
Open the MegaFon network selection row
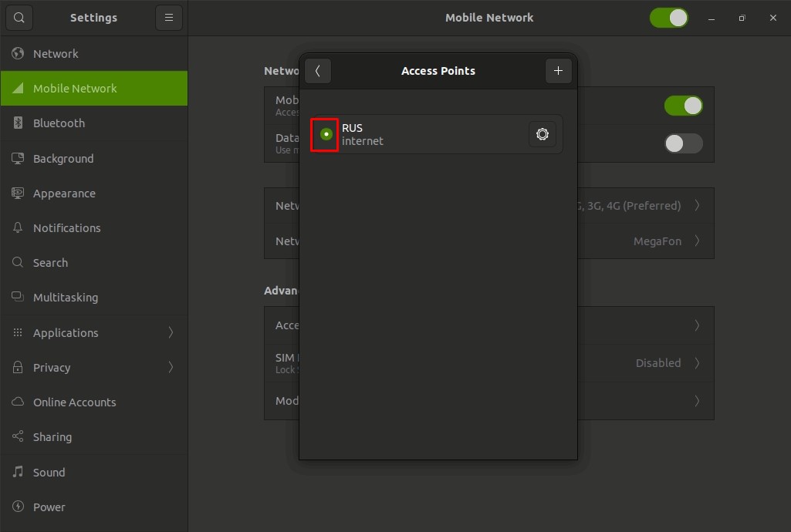[656, 241]
